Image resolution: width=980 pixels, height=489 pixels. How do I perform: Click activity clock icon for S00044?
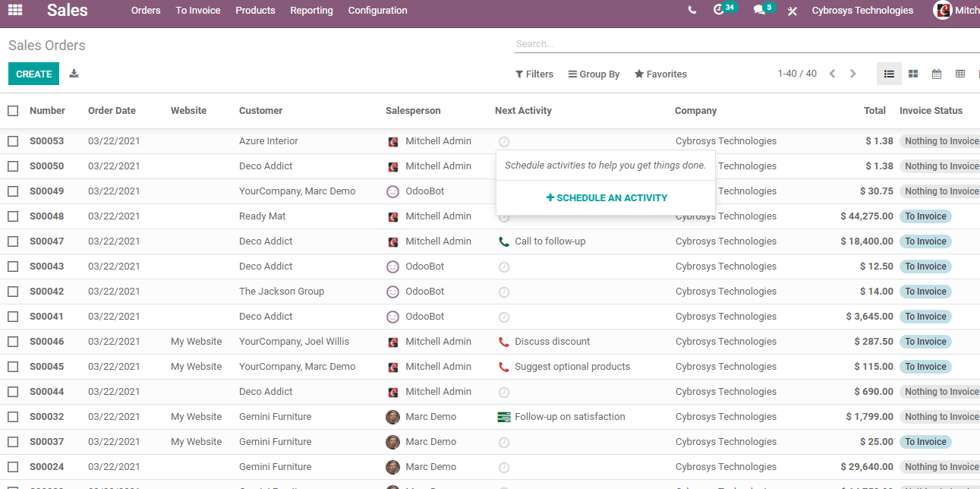(504, 392)
